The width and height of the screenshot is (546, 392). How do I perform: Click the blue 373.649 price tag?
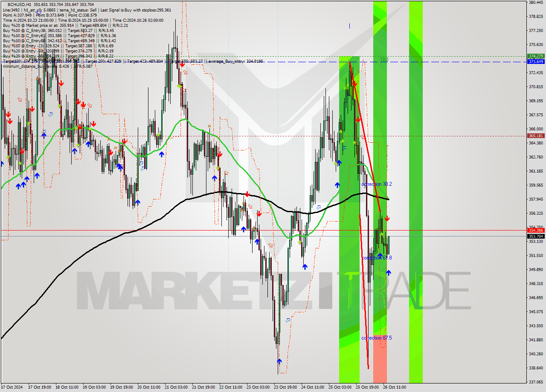536,62
